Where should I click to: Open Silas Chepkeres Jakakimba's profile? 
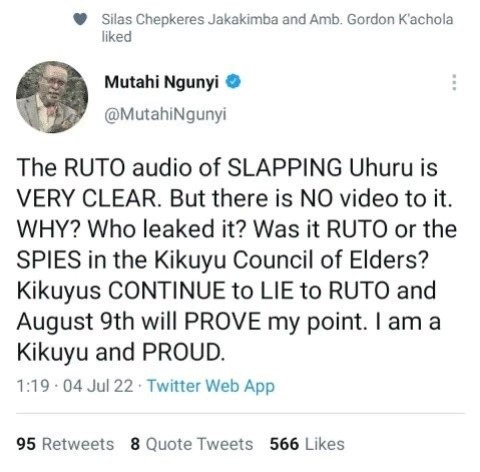(x=190, y=19)
